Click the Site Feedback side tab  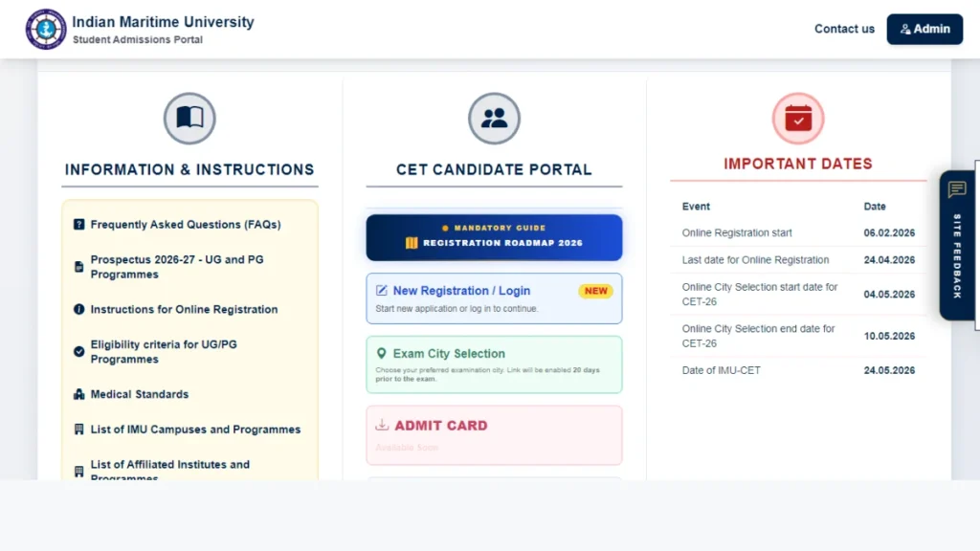coord(957,256)
